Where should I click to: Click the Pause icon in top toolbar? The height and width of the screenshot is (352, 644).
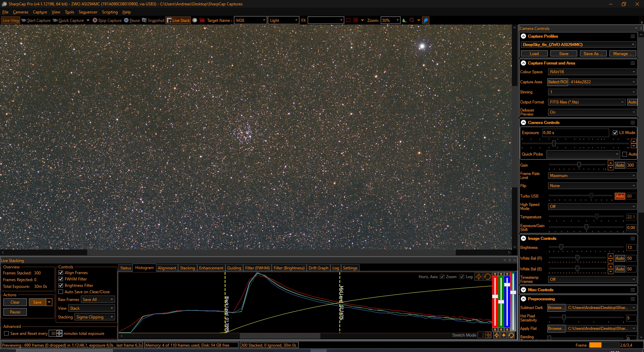[126, 20]
